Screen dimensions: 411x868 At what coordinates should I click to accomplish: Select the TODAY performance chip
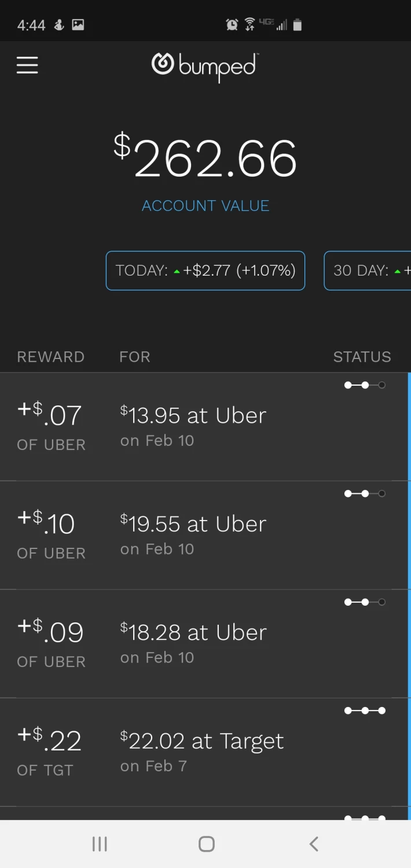click(205, 270)
